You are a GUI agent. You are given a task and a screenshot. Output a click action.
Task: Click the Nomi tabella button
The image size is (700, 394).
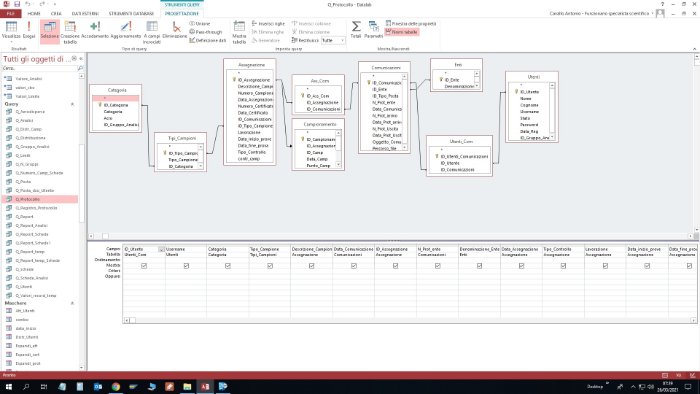coord(402,32)
